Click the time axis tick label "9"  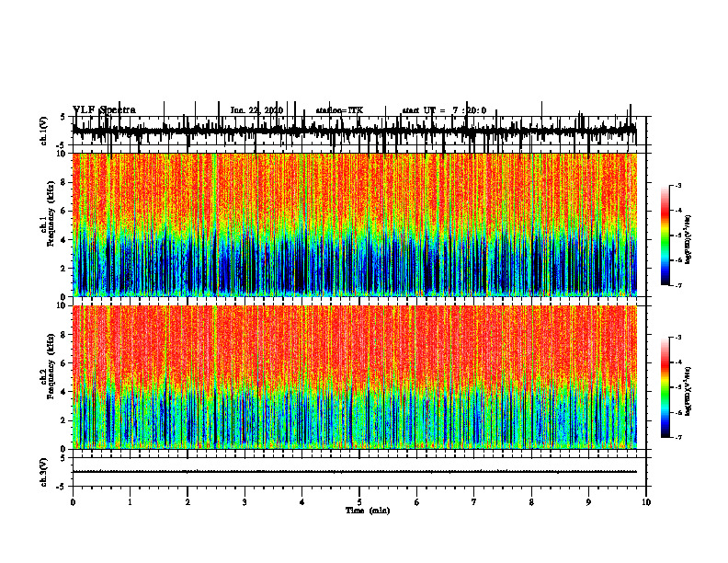pos(588,502)
